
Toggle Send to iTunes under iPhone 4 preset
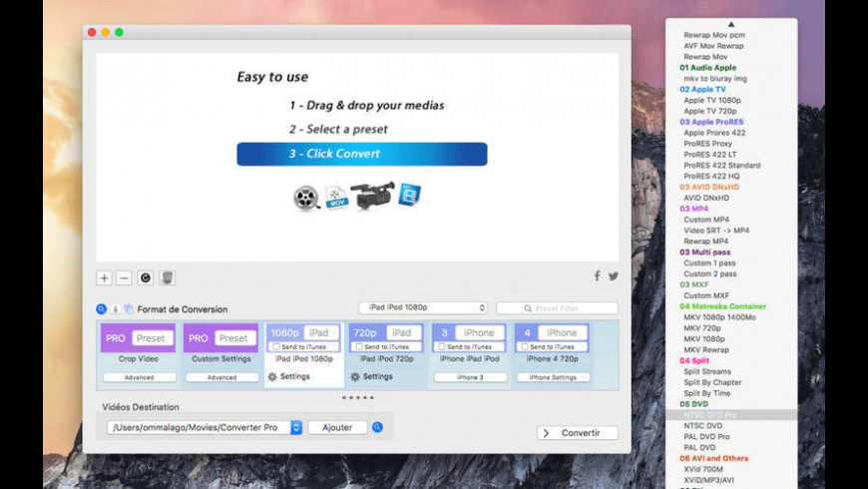[525, 346]
